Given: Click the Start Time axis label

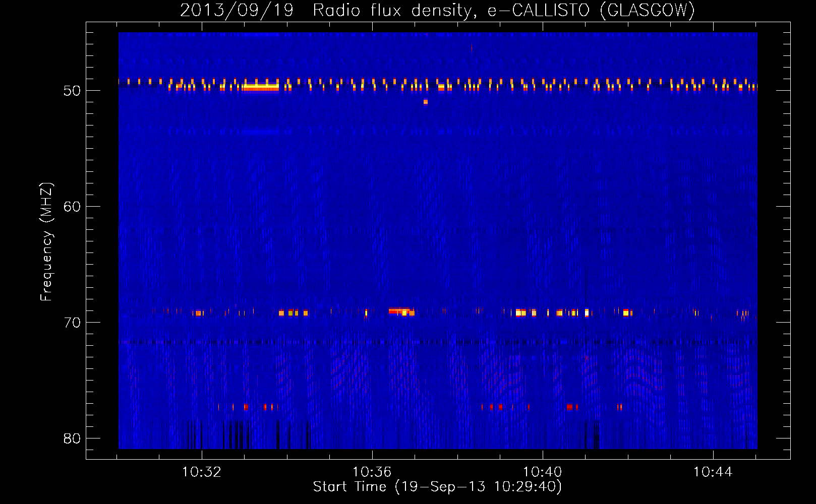Looking at the screenshot, I should pyautogui.click(x=437, y=487).
